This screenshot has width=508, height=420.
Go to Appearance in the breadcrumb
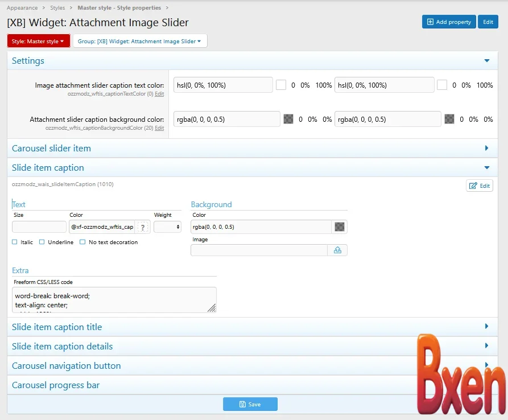[22, 8]
